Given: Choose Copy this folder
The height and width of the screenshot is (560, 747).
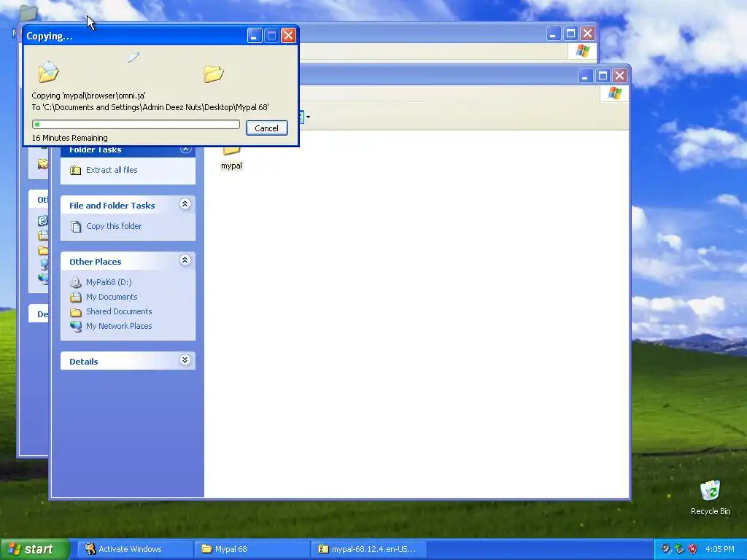Looking at the screenshot, I should tap(113, 226).
